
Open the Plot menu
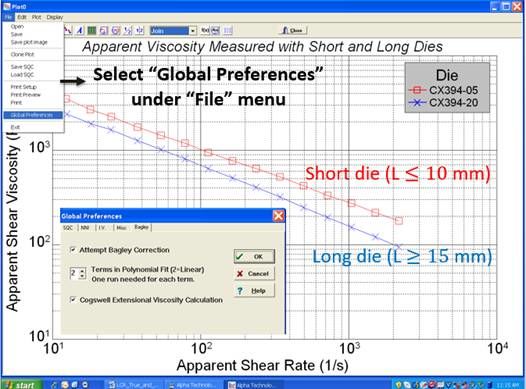[36, 17]
